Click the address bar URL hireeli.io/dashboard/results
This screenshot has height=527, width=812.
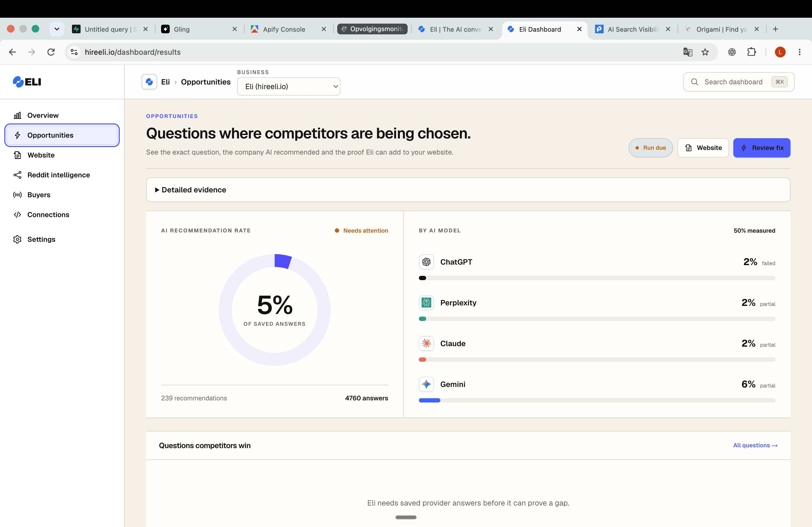(133, 52)
